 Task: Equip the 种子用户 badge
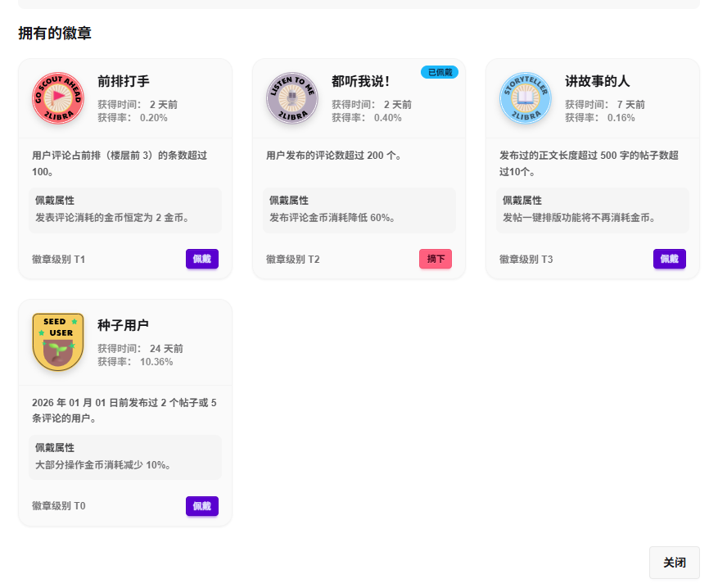(x=201, y=506)
